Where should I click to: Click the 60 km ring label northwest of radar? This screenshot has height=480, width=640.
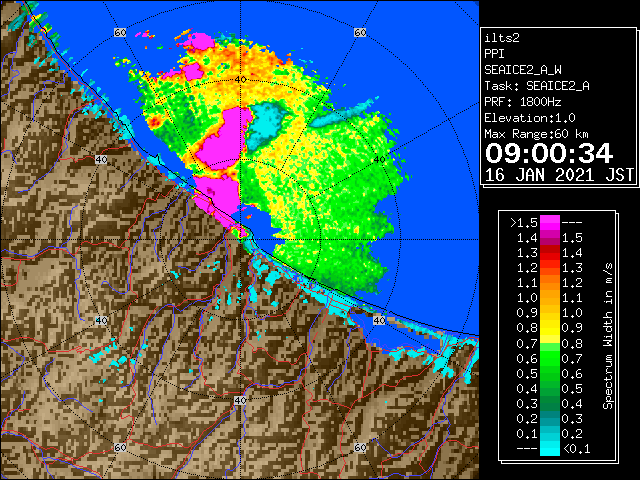(x=120, y=32)
